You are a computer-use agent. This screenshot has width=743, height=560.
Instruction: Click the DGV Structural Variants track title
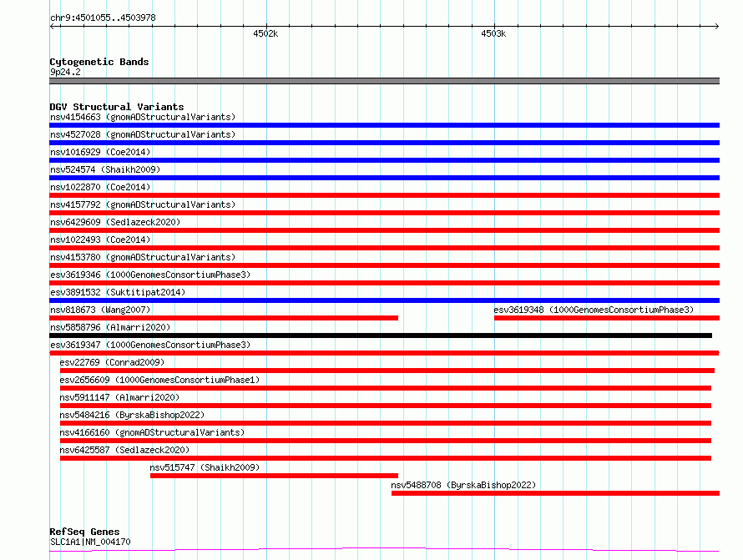(117, 107)
